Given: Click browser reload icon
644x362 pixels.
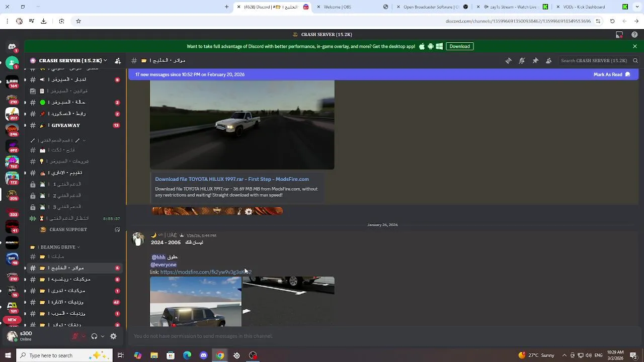Looking at the screenshot, I should point(612,21).
